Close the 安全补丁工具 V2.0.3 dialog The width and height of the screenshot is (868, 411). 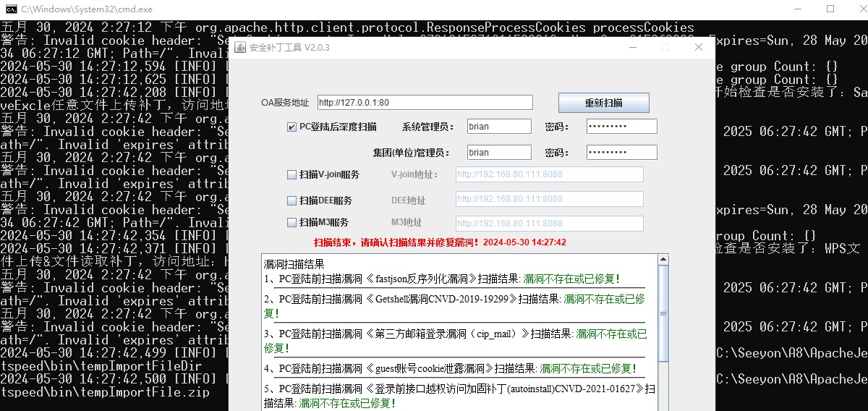(699, 47)
